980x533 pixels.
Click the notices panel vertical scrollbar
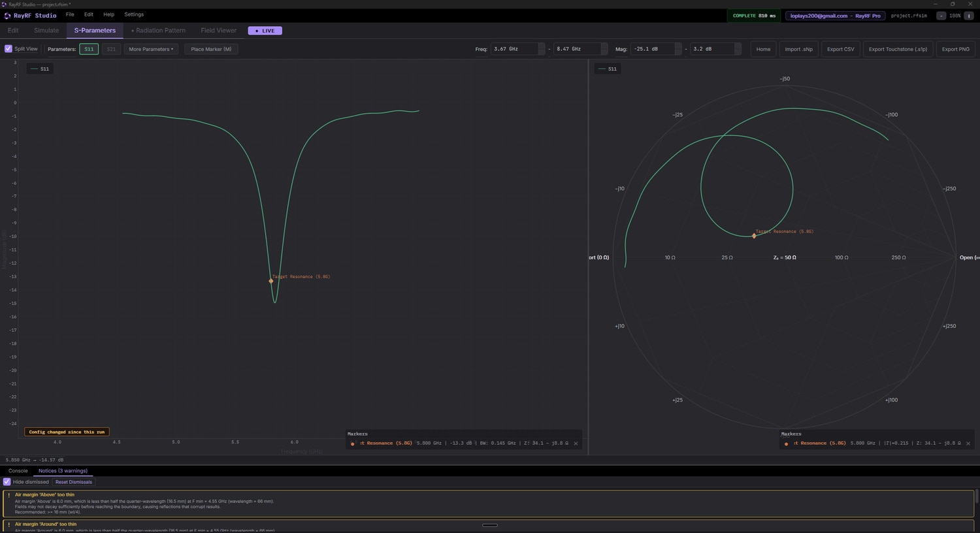977,496
